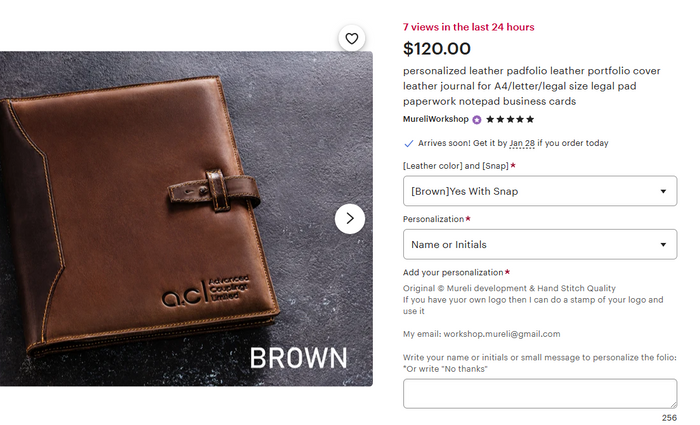Viewport: 700px width, 425px height.
Task: Show next product photo with arrow button
Action: coord(350,218)
